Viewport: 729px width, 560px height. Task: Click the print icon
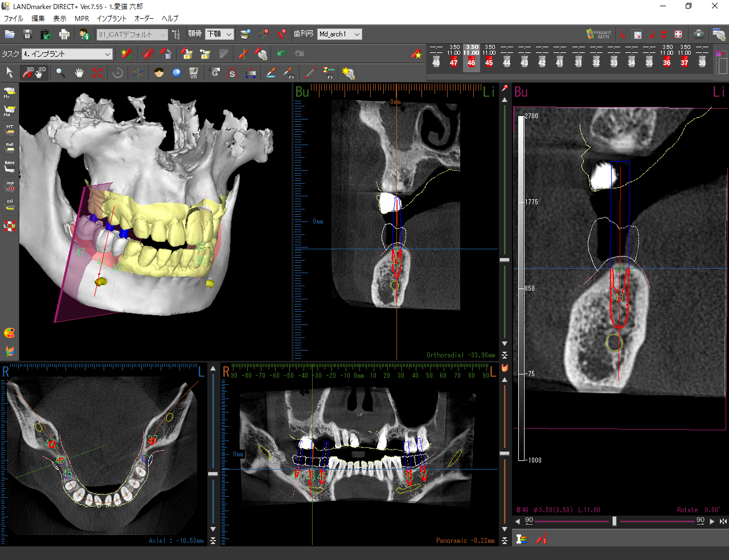(64, 34)
